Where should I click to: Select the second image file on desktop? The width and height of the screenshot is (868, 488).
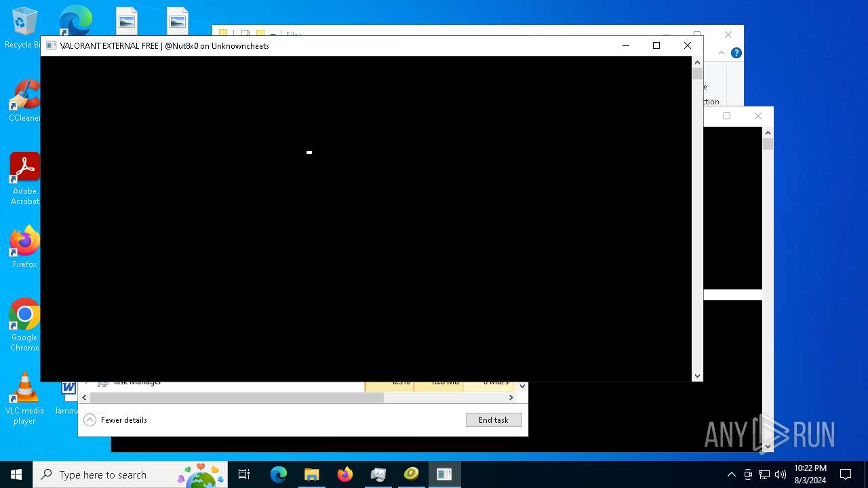click(x=178, y=20)
